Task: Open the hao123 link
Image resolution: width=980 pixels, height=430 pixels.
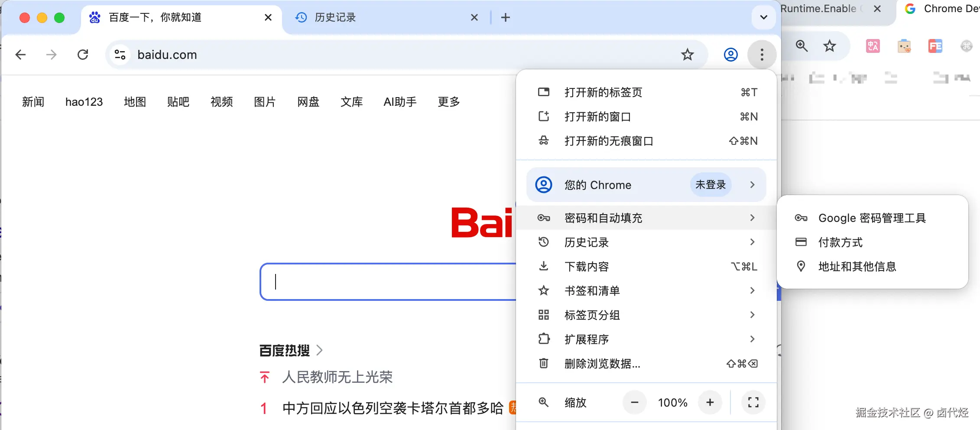Action: click(84, 102)
